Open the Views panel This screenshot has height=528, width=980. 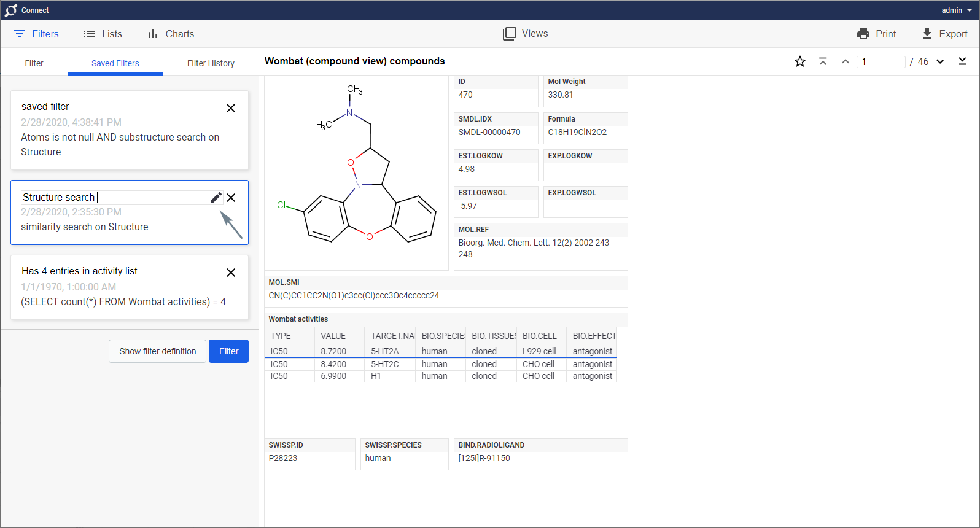click(525, 34)
